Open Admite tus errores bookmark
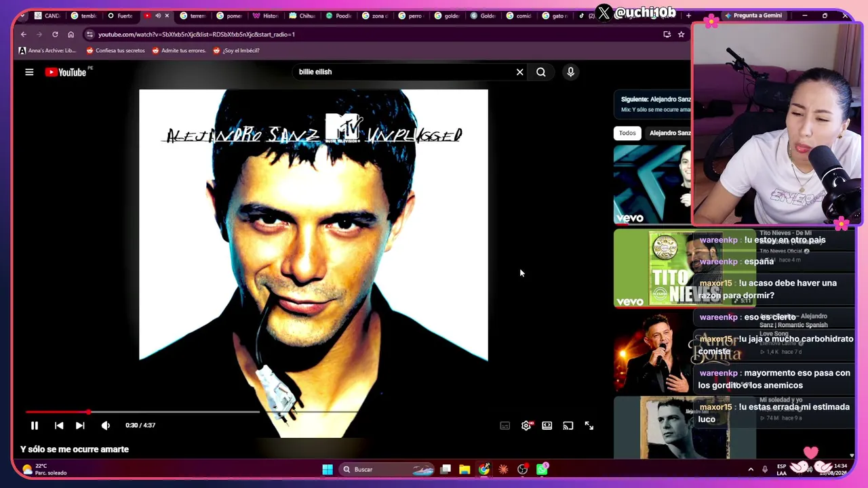This screenshot has height=488, width=868. [178, 50]
